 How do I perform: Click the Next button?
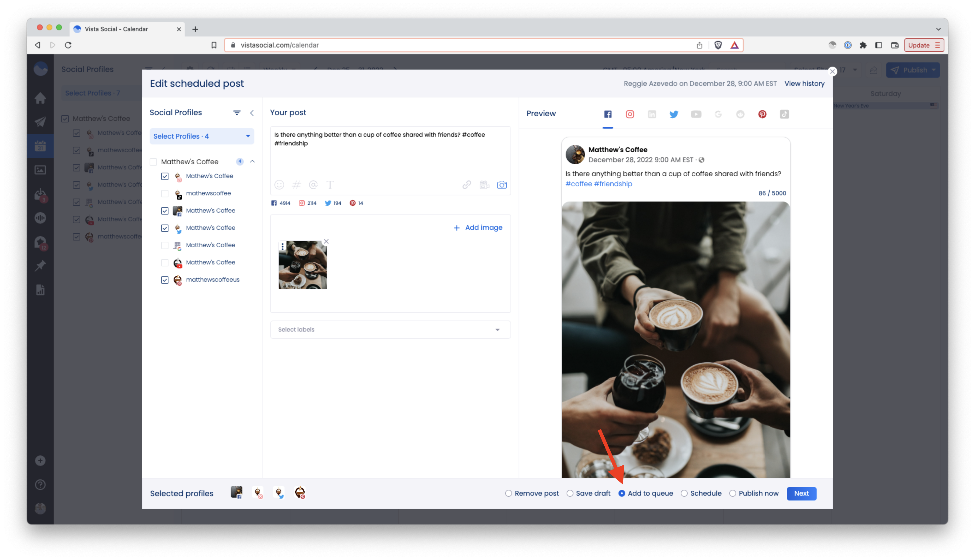tap(801, 494)
